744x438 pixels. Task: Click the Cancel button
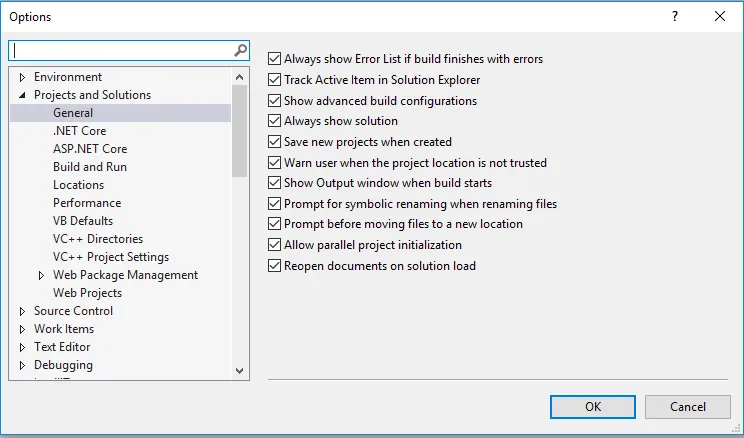coord(688,407)
